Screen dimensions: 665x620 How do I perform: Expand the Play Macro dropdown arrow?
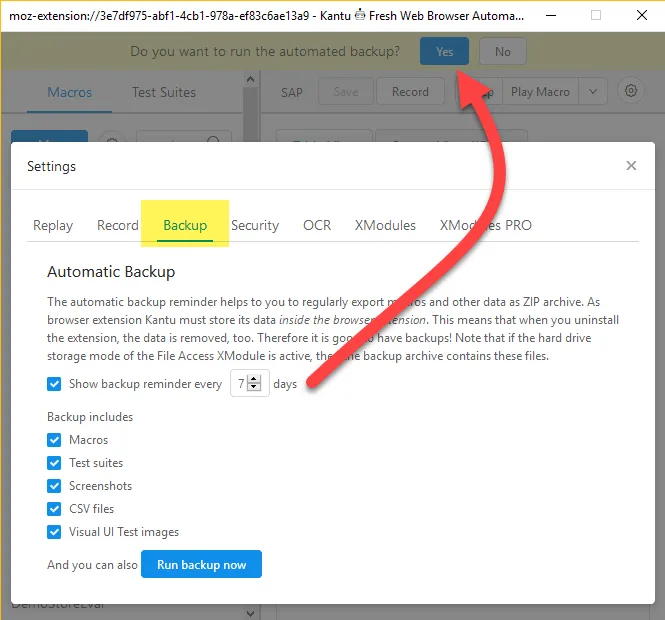coord(593,91)
